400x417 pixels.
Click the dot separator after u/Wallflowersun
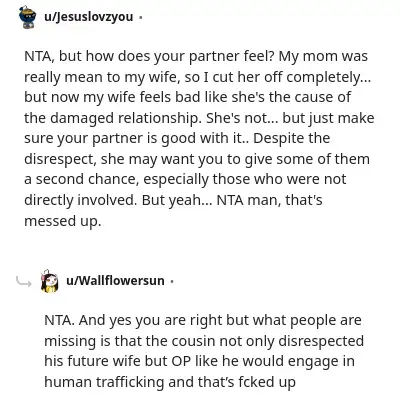tap(172, 281)
